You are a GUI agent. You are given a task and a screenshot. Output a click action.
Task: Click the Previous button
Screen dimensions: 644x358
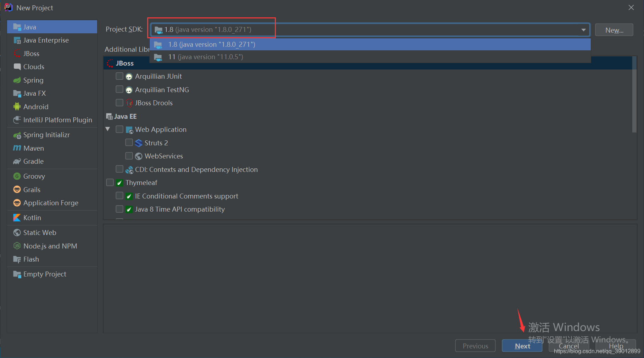coord(475,346)
